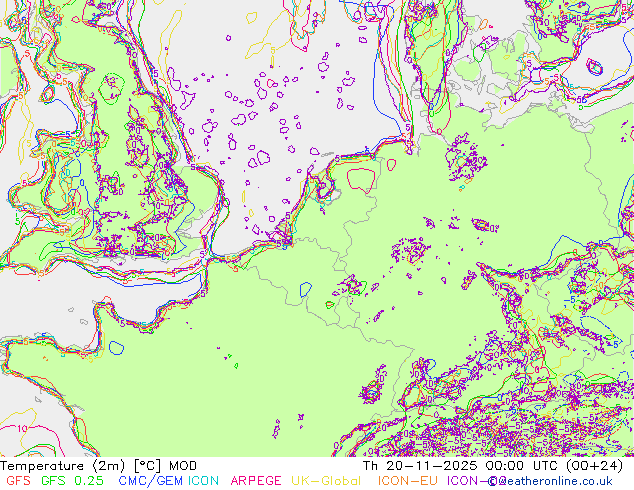
Task: Click the yellow 'UK-Global' legend label
Action: pyautogui.click(x=326, y=481)
